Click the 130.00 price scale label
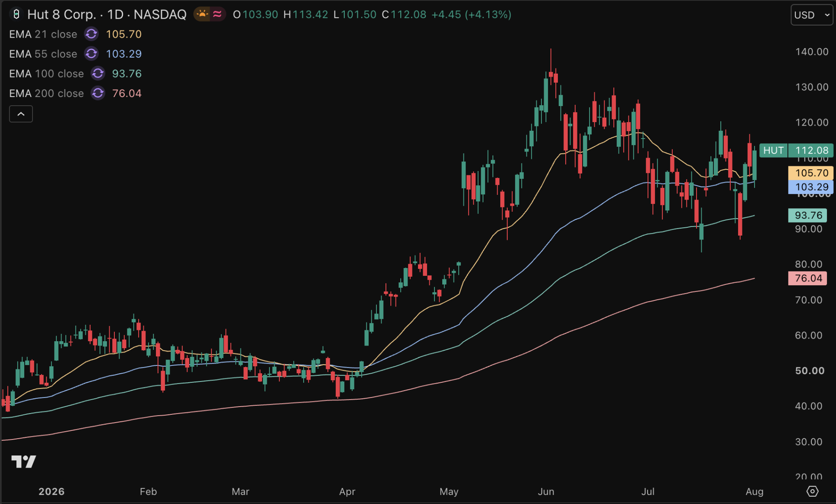 [811, 87]
